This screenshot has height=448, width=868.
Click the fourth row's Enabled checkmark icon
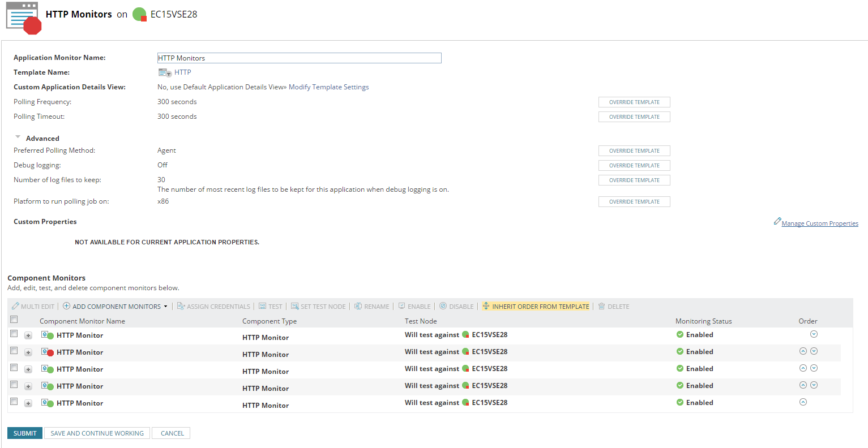[x=680, y=386]
